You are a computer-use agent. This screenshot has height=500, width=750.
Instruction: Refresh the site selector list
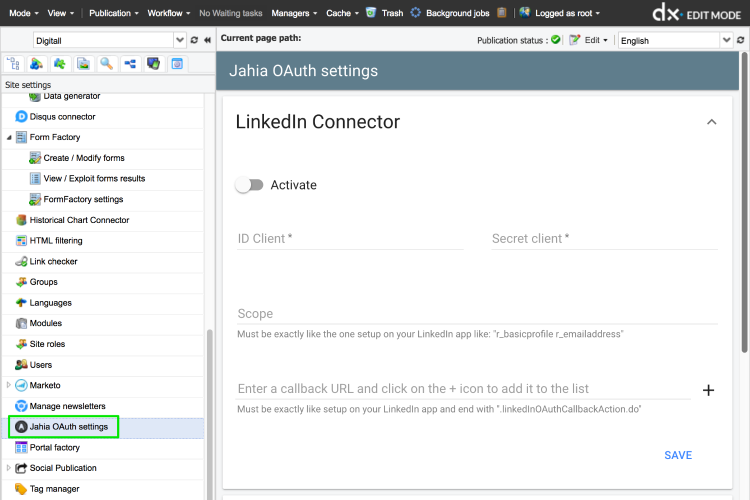[x=194, y=40]
